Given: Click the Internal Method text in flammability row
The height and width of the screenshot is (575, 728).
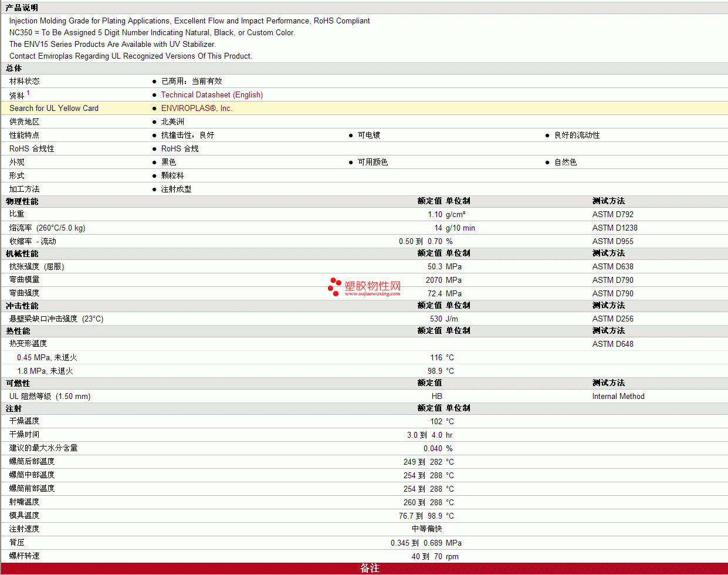Looking at the screenshot, I should coord(618,396).
